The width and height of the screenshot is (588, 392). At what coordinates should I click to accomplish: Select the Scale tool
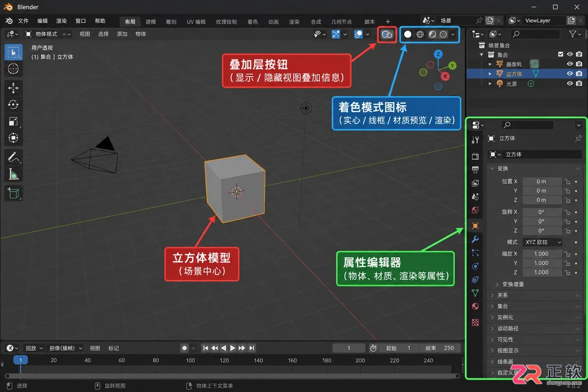click(13, 121)
